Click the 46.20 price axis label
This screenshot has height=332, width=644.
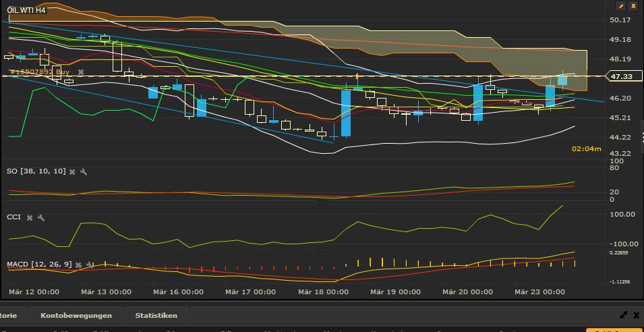pos(620,99)
